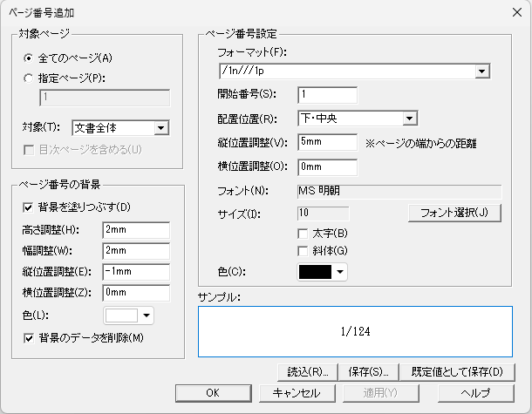Expand the フォーマット format dropdown

[481, 71]
